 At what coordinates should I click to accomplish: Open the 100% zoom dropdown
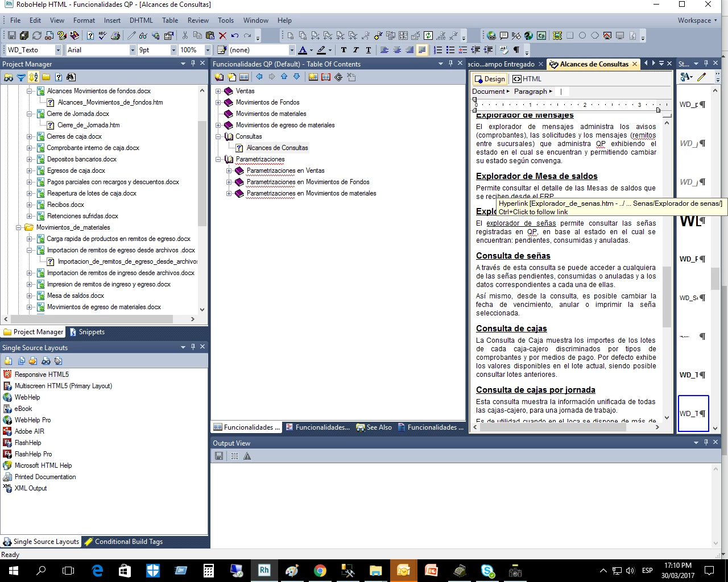pyautogui.click(x=208, y=50)
